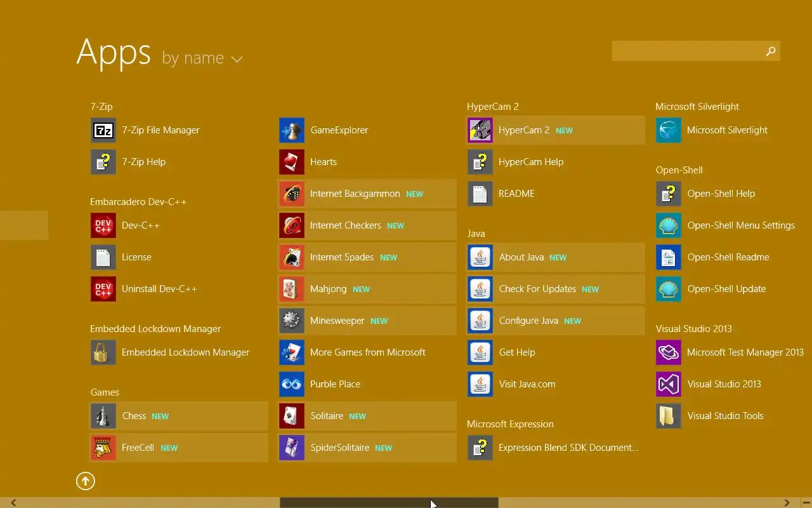
Task: Select the Open-Shell group heading
Action: tap(679, 170)
